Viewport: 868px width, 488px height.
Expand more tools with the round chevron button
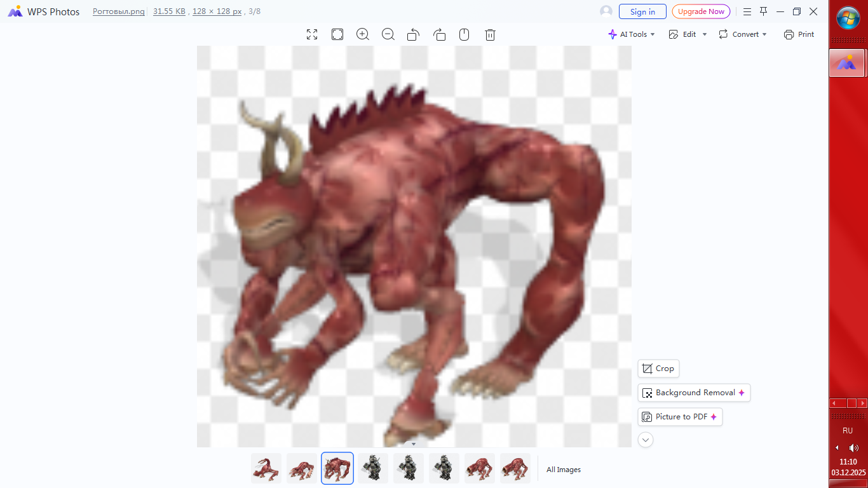point(646,440)
